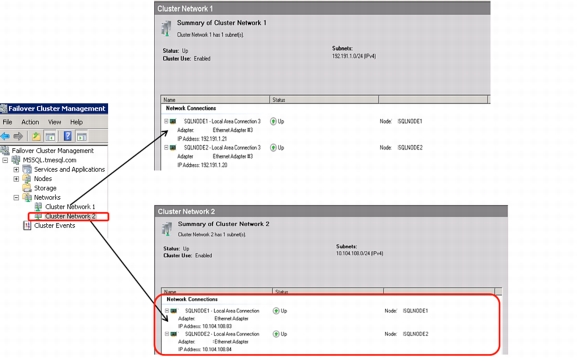Screen dimensions: 578x361
Task: Click the Show/Hide console tree icon
Action: coord(51,136)
